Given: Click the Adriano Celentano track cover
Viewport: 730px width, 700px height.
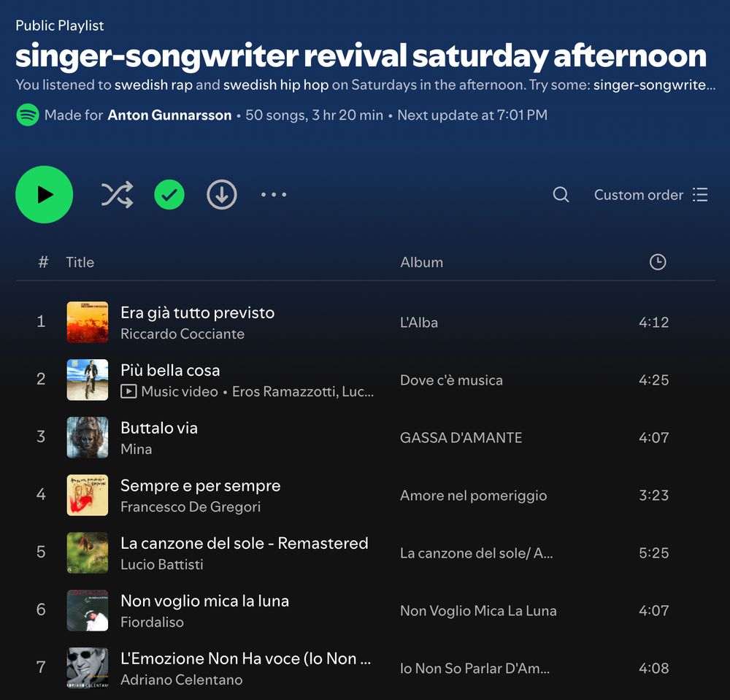Looking at the screenshot, I should pos(88,669).
